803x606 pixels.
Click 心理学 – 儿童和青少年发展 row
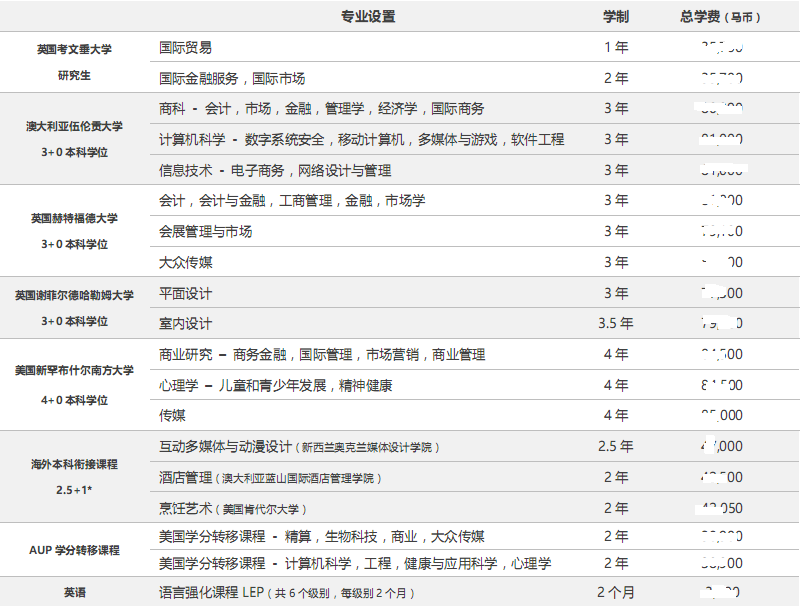click(475, 385)
